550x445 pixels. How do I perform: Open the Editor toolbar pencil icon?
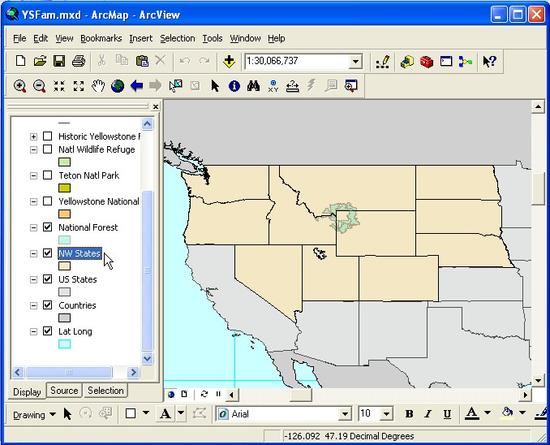click(x=383, y=62)
